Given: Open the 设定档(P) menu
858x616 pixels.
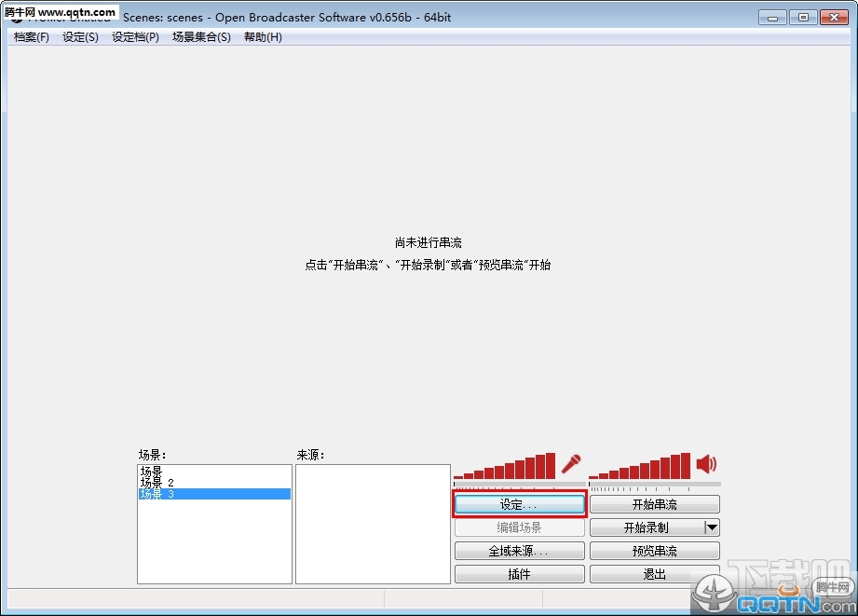Looking at the screenshot, I should coord(135,37).
